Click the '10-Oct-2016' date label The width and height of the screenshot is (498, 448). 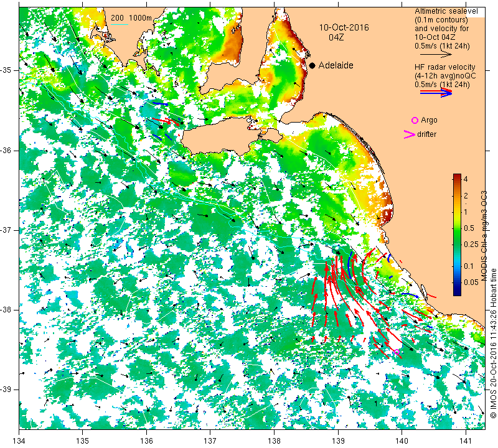tap(344, 27)
